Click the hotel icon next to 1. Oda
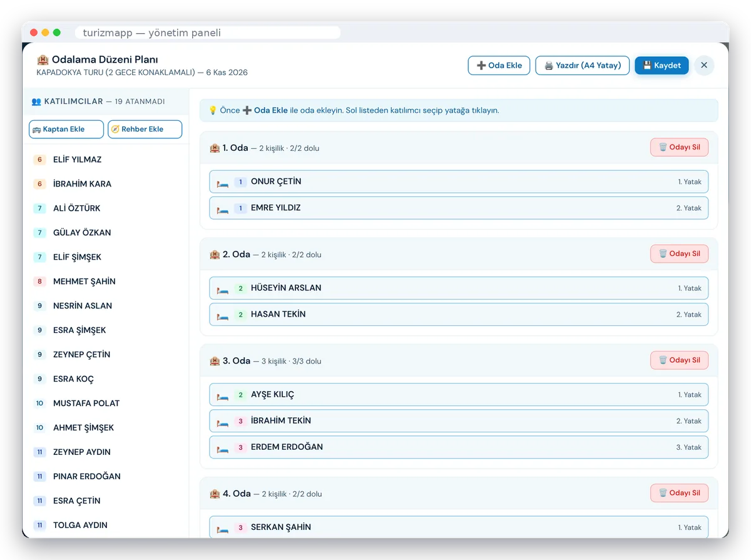Screen dimensions: 751x560 (215, 148)
